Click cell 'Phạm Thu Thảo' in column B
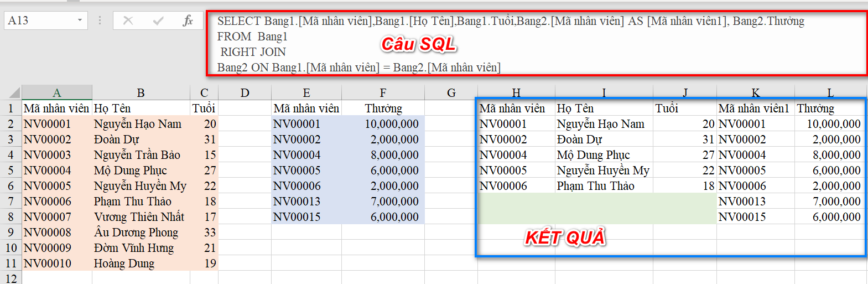 coord(141,201)
